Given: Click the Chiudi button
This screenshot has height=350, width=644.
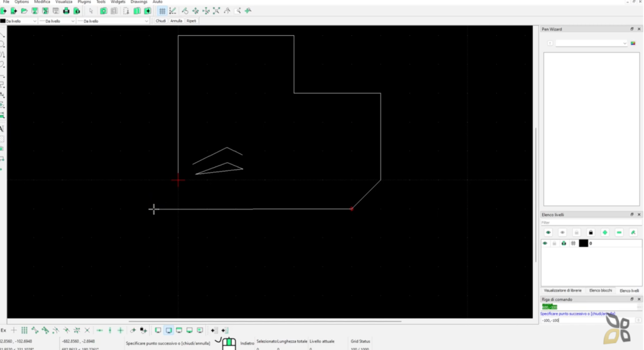Looking at the screenshot, I should pyautogui.click(x=160, y=21).
